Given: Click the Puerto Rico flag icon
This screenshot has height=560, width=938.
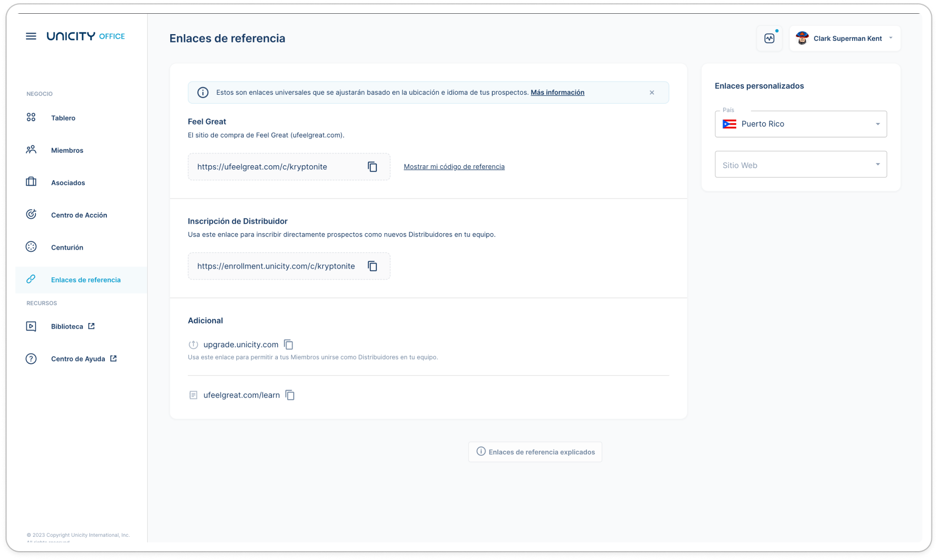Looking at the screenshot, I should [x=730, y=124].
